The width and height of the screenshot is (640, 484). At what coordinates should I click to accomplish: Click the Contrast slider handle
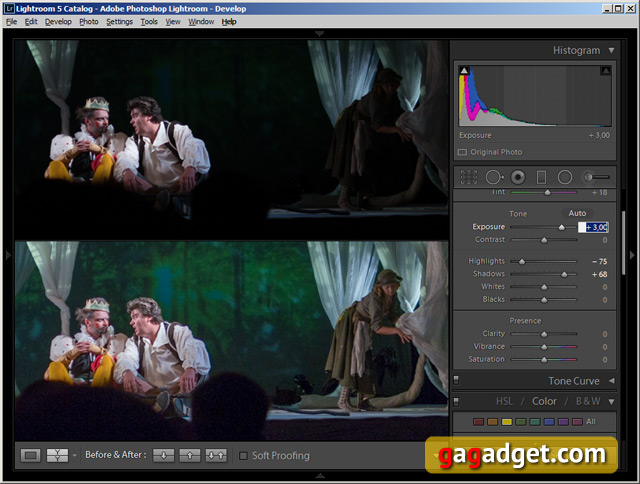pyautogui.click(x=544, y=240)
